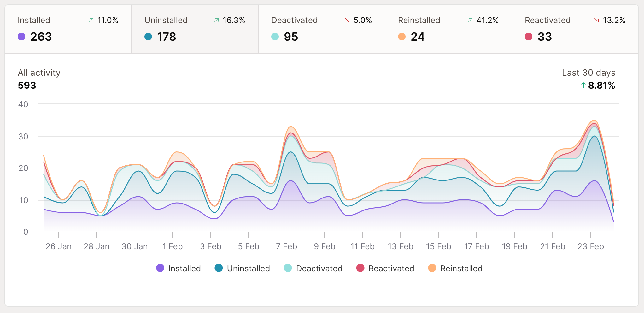Click the green arrow next to 8.81%
This screenshot has width=644, height=313.
pos(584,85)
